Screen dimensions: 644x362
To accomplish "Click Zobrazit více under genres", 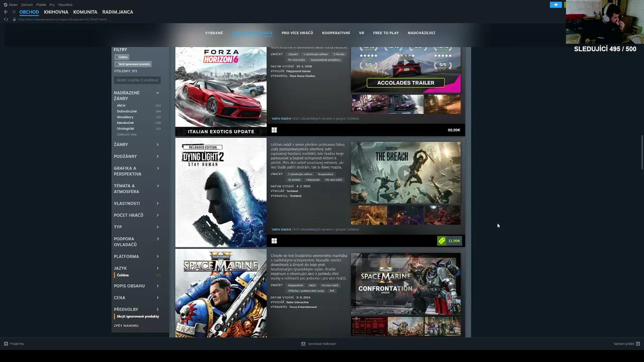I will 127,134.
